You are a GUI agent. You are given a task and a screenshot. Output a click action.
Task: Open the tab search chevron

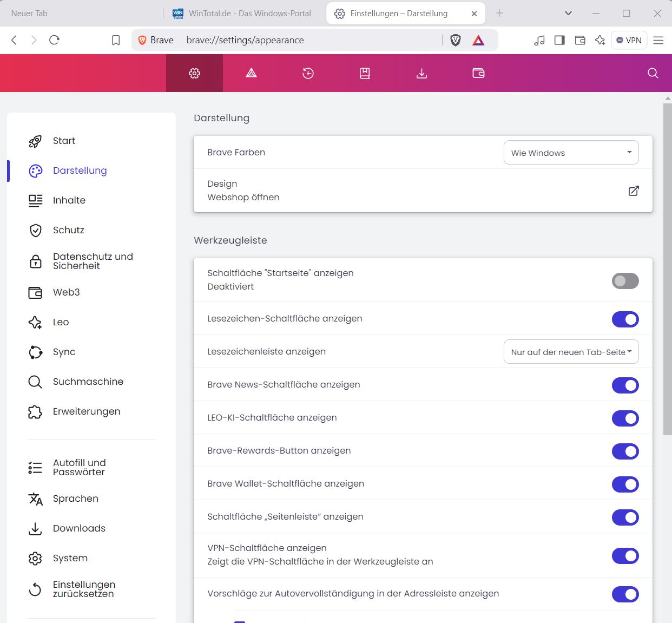pyautogui.click(x=568, y=13)
